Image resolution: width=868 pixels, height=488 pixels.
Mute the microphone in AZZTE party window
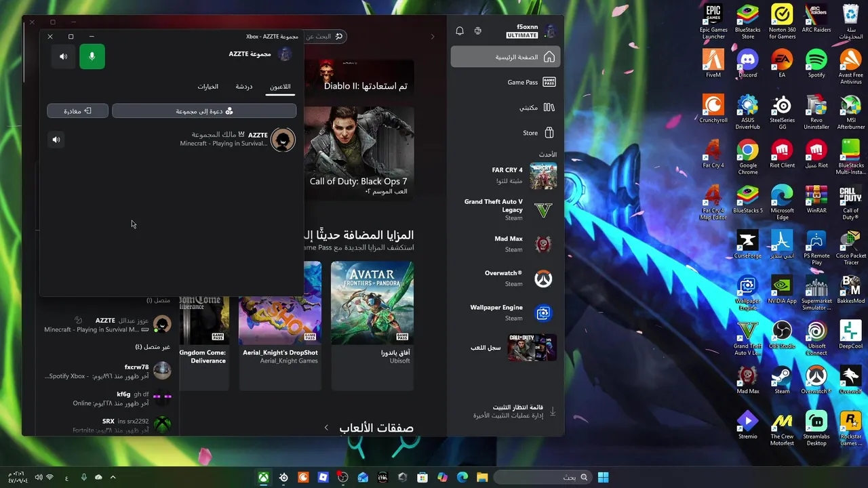92,56
